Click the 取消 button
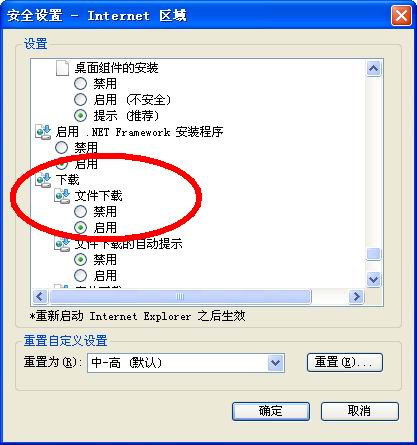The image size is (417, 445). click(x=360, y=411)
